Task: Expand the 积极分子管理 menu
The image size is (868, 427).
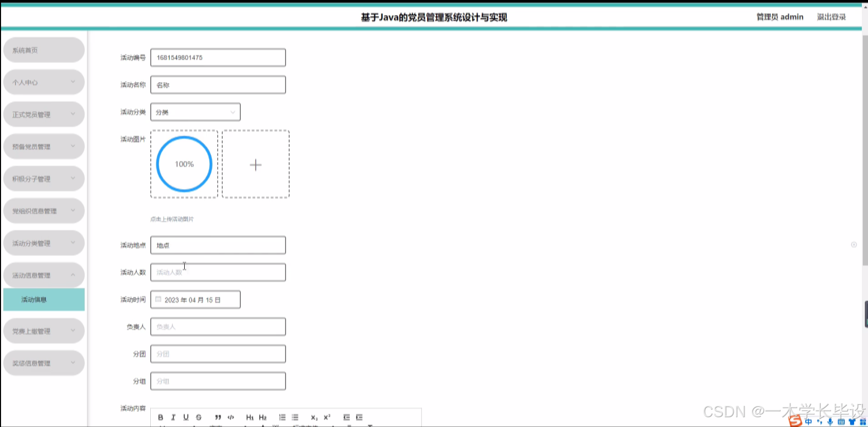Action: pos(44,179)
